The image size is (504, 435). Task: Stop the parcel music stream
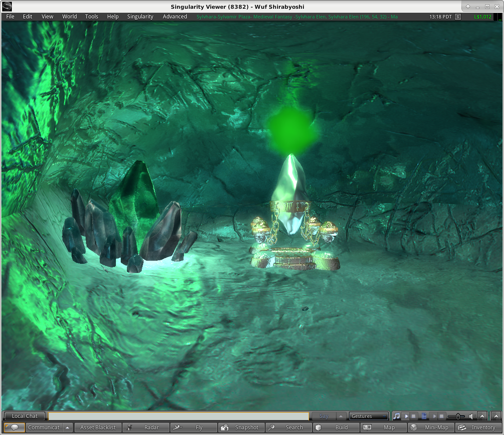click(x=414, y=417)
